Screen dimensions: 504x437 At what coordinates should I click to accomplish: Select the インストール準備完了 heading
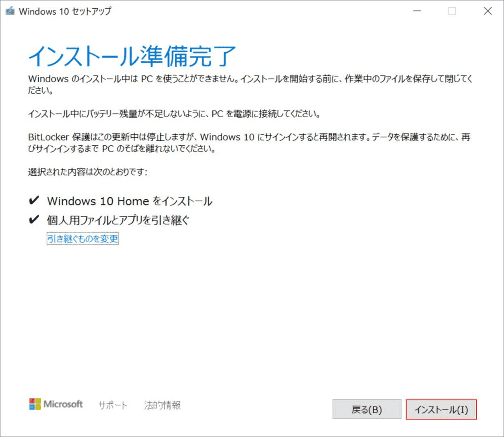coord(132,56)
